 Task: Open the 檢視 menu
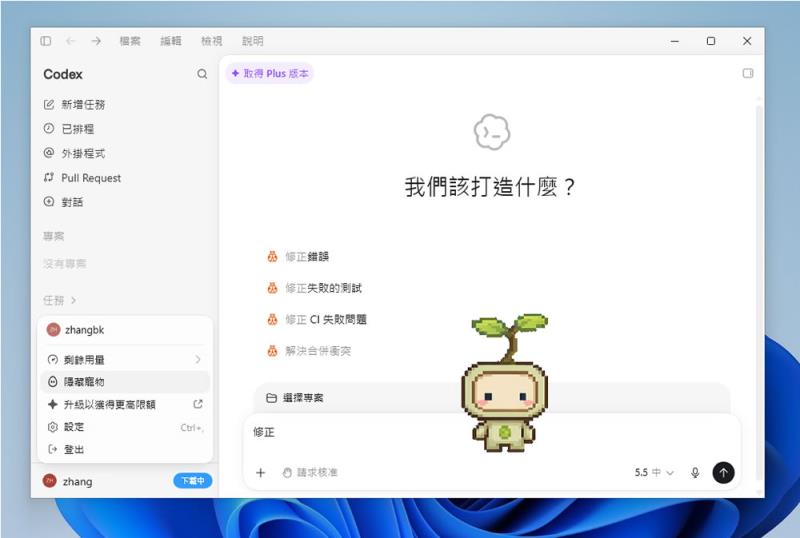point(212,41)
